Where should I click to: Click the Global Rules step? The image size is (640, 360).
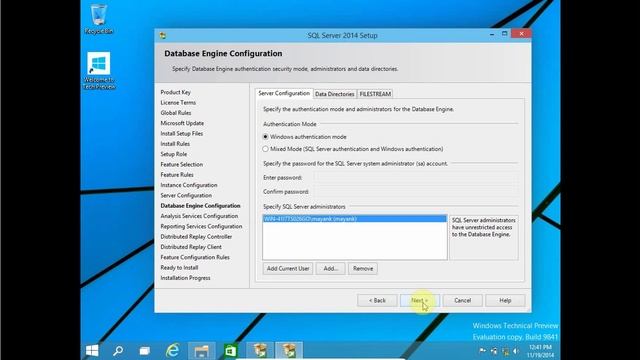[176, 113]
